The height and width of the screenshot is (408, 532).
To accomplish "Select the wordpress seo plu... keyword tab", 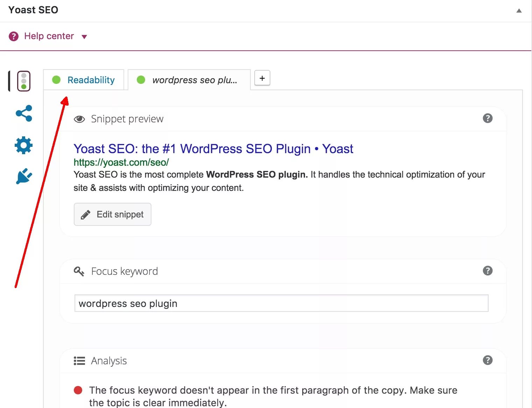I will pyautogui.click(x=189, y=80).
